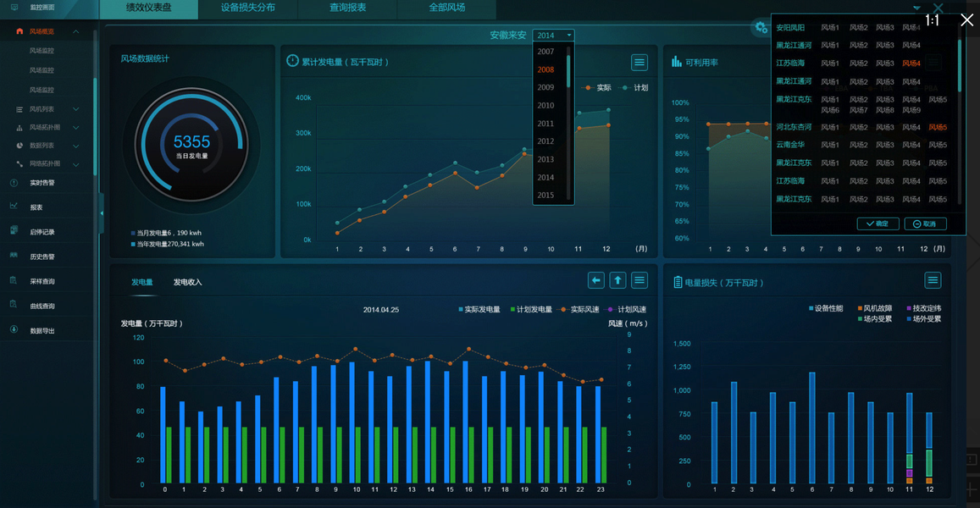
Task: Select 2008 in the year list
Action: click(x=545, y=69)
